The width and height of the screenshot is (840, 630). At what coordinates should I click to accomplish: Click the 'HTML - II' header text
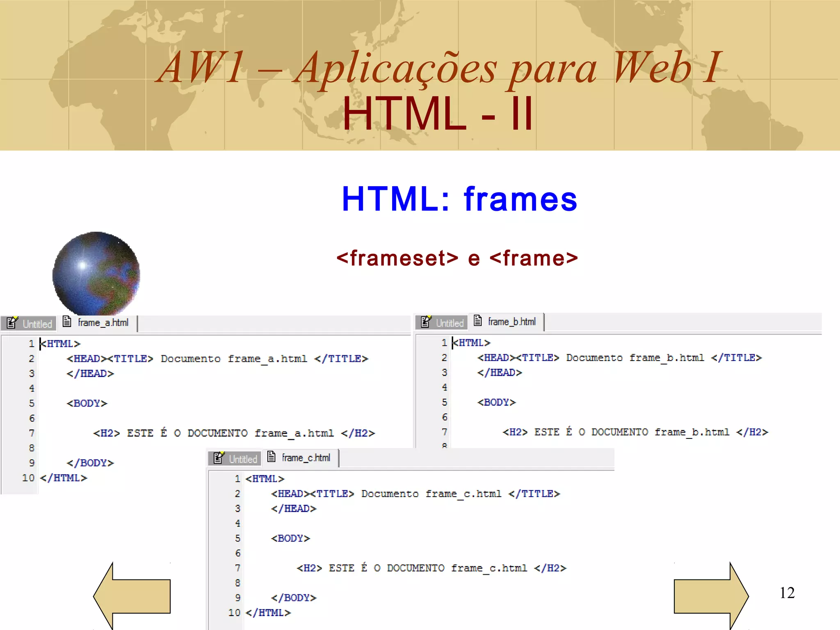[437, 114]
